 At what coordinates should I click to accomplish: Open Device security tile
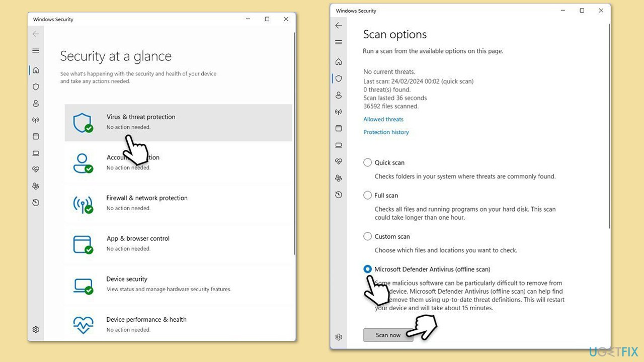(x=179, y=285)
